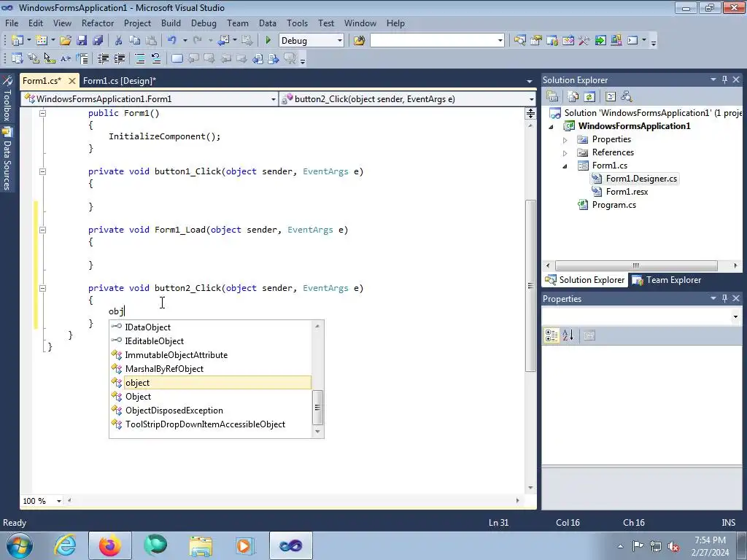Select Program.cs in Solution Explorer
The image size is (747, 560).
click(614, 205)
